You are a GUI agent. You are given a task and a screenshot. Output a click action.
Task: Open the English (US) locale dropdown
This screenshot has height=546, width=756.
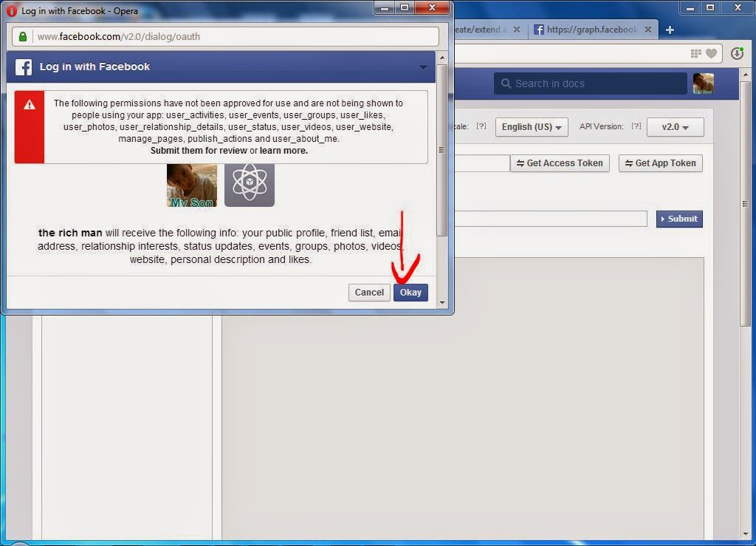[x=532, y=127]
